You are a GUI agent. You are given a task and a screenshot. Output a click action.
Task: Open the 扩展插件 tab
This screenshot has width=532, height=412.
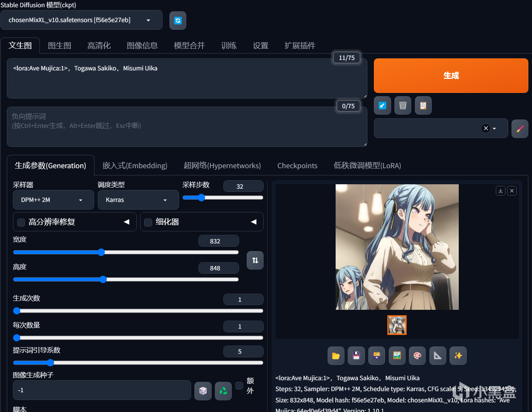300,45
